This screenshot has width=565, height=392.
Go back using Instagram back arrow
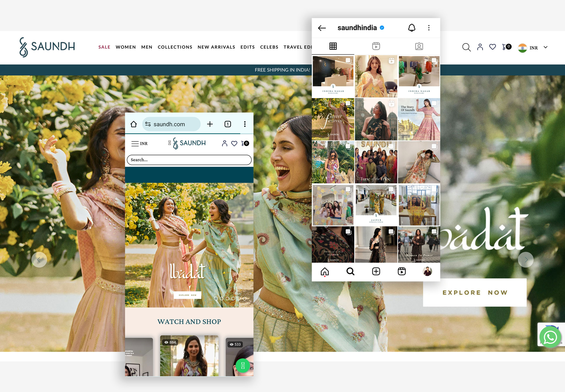[322, 28]
